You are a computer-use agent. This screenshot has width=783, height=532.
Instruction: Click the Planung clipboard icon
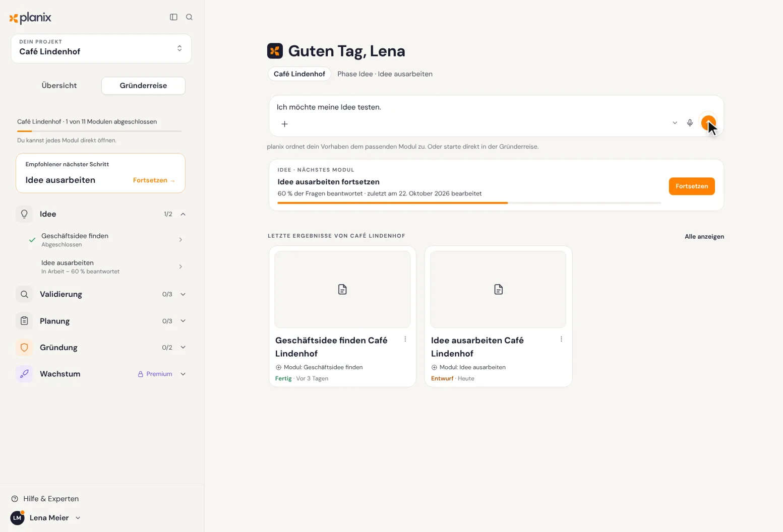pos(24,321)
